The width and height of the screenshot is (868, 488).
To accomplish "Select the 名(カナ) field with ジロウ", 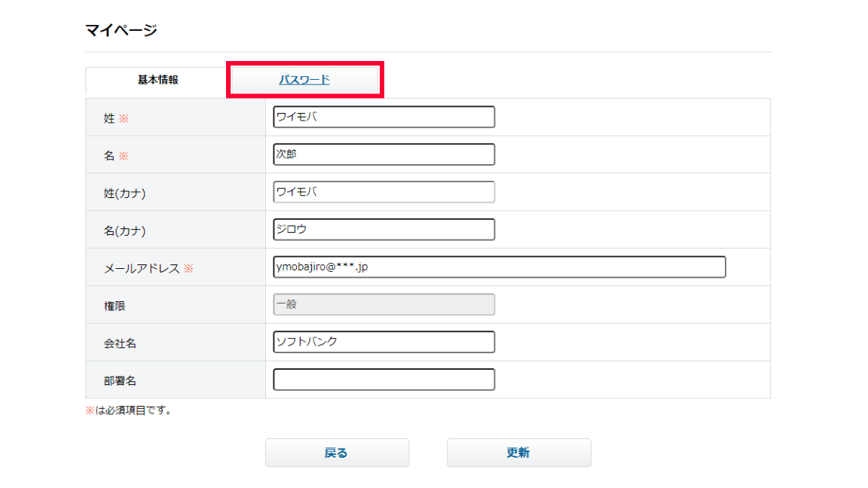I will 384,230.
